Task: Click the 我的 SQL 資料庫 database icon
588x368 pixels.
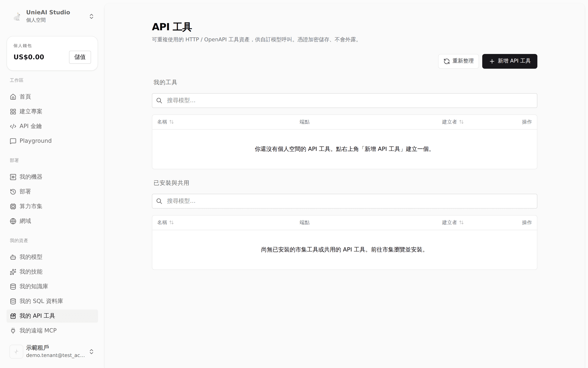Action: click(x=13, y=301)
